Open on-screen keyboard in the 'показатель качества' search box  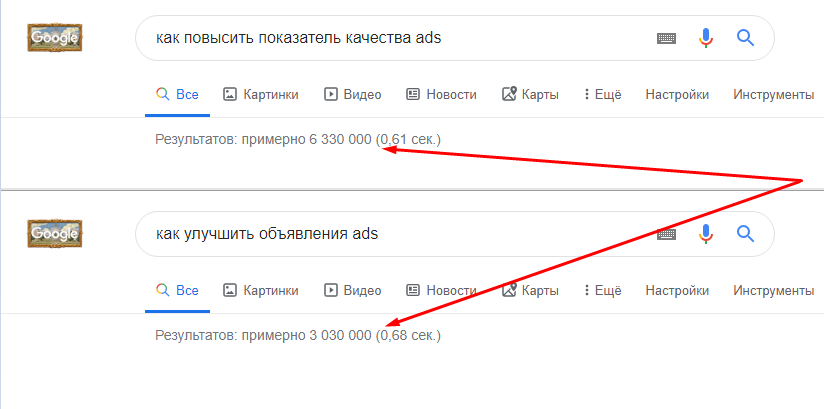pyautogui.click(x=666, y=38)
